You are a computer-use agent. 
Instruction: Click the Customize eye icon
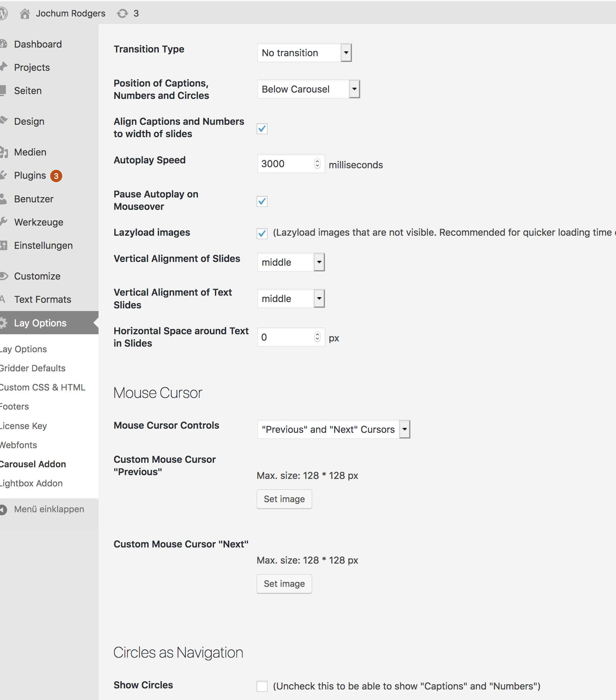tap(3, 276)
